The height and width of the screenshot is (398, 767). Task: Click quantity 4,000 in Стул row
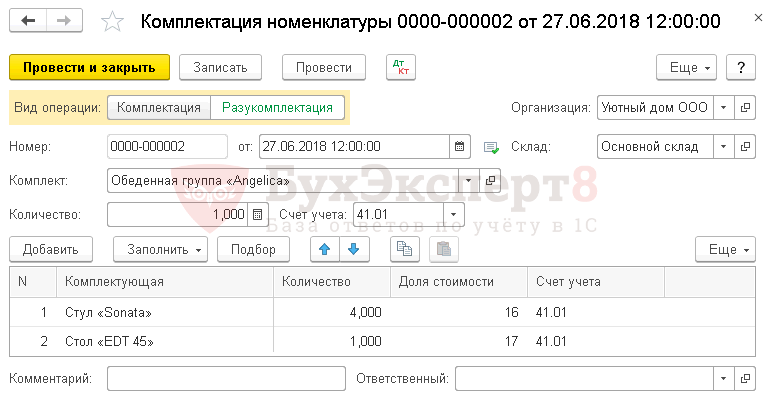click(365, 312)
